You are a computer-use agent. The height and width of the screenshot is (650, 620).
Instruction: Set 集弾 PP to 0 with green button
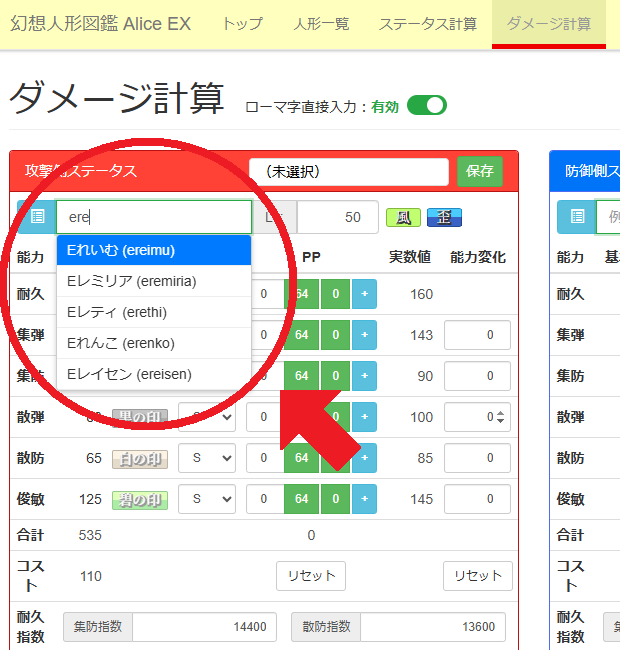(336, 335)
